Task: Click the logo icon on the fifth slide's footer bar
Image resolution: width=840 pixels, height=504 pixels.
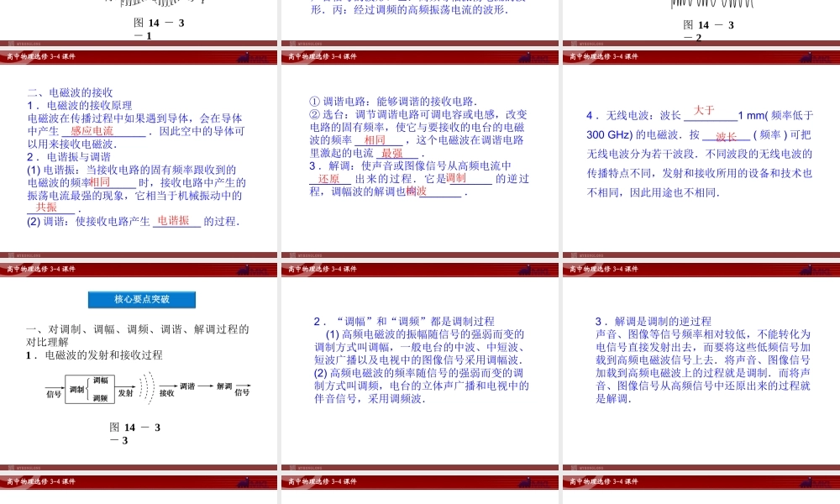Action: (x=525, y=269)
